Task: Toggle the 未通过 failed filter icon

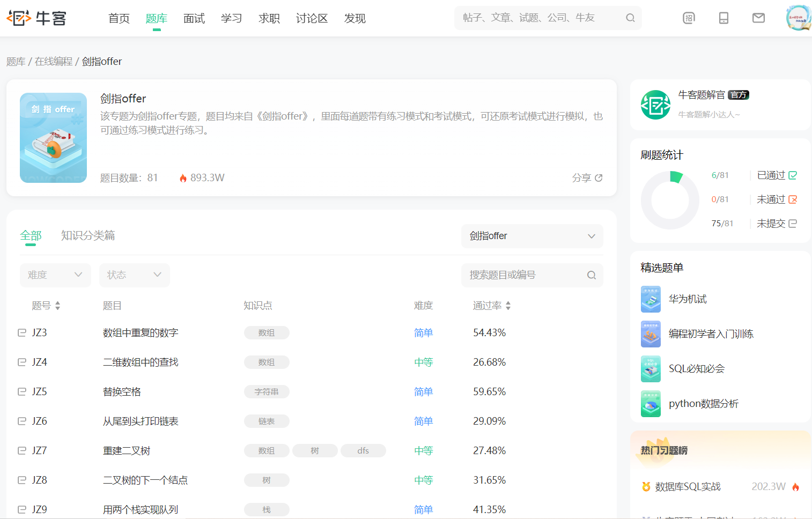Action: [793, 199]
